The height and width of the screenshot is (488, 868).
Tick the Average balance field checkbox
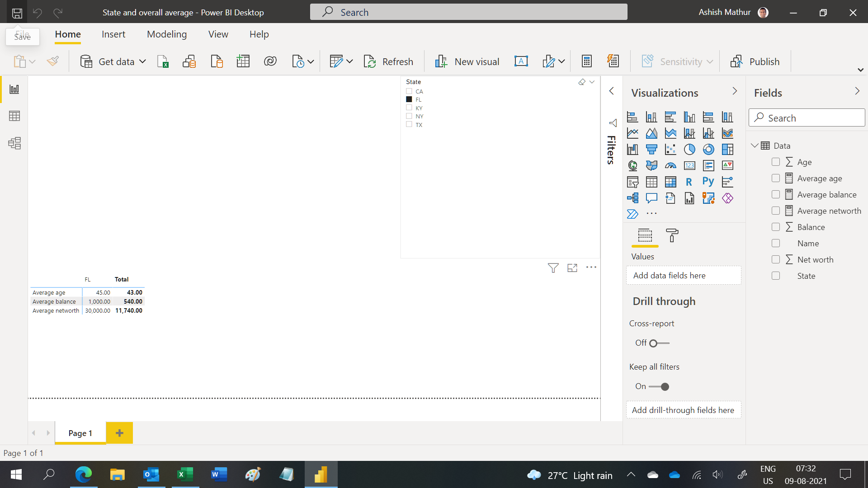coord(776,194)
